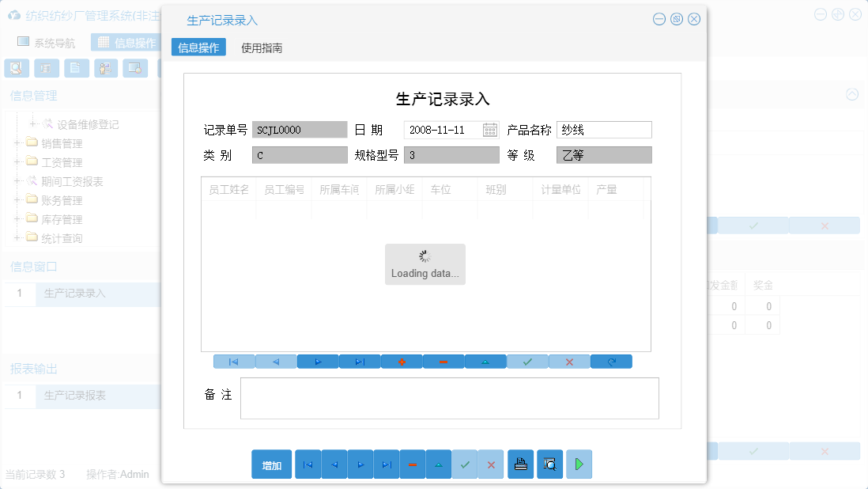Open print preview using the magnifier-printer icon
This screenshot has width=868, height=489.
(x=549, y=464)
